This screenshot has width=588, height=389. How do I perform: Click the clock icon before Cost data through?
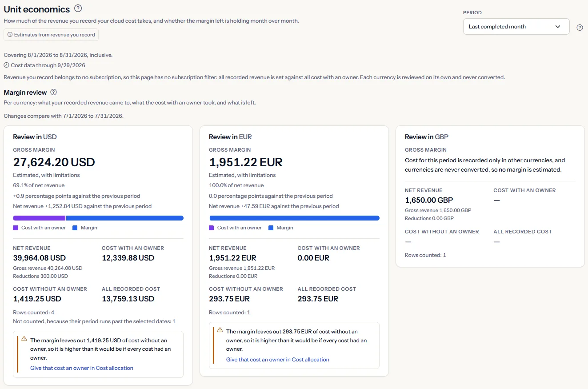[x=7, y=65]
